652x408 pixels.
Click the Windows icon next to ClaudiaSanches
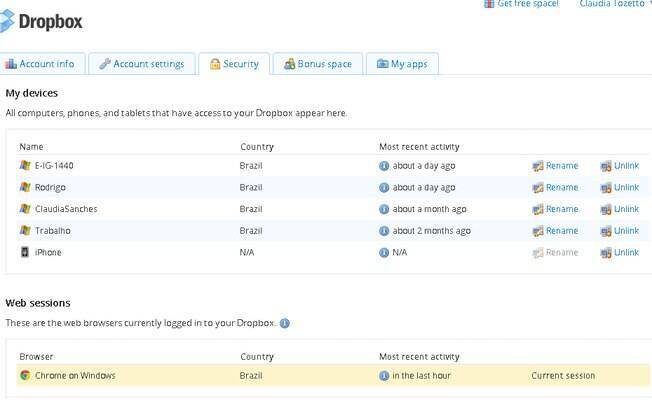pyautogui.click(x=25, y=209)
